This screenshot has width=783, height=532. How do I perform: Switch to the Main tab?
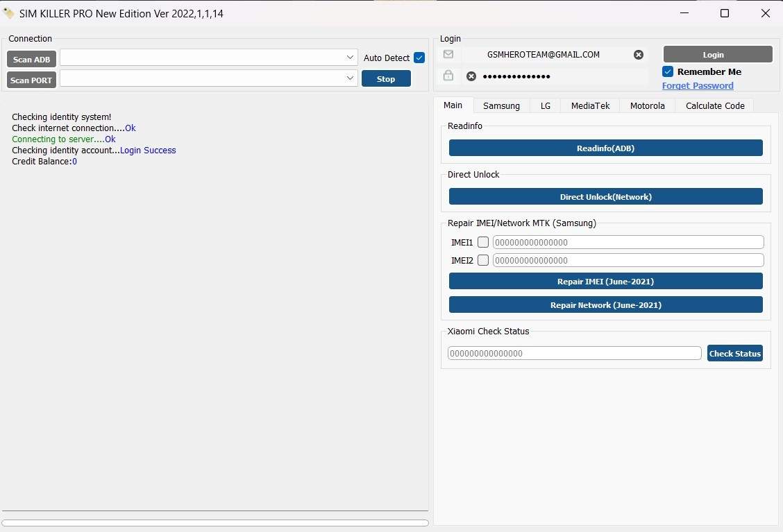453,105
